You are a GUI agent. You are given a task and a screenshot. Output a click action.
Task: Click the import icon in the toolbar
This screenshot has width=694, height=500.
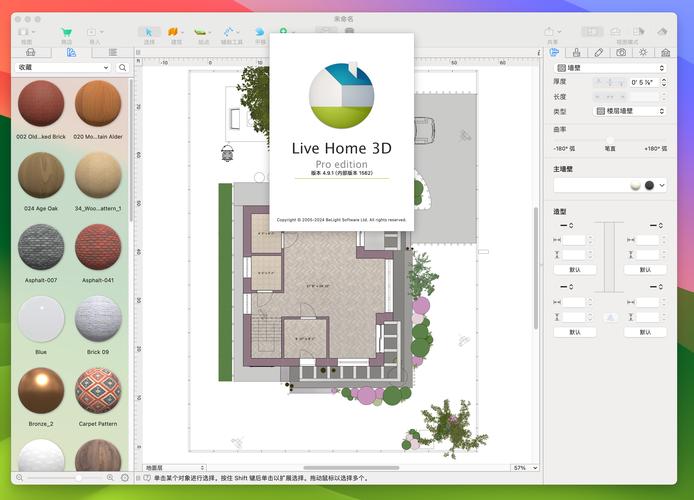point(91,32)
